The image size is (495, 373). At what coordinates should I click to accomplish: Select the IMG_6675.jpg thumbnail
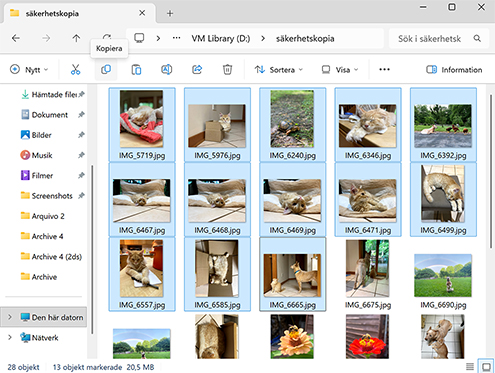pos(368,274)
